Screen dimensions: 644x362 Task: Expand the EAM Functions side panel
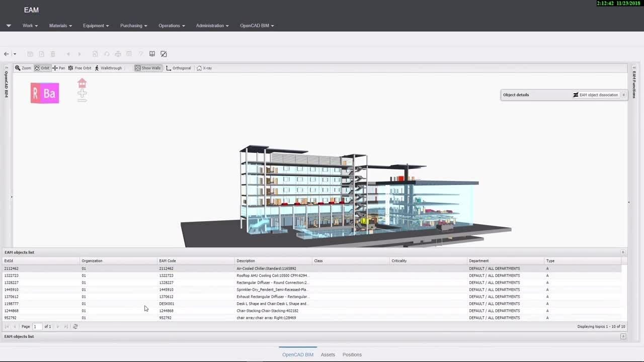click(634, 68)
